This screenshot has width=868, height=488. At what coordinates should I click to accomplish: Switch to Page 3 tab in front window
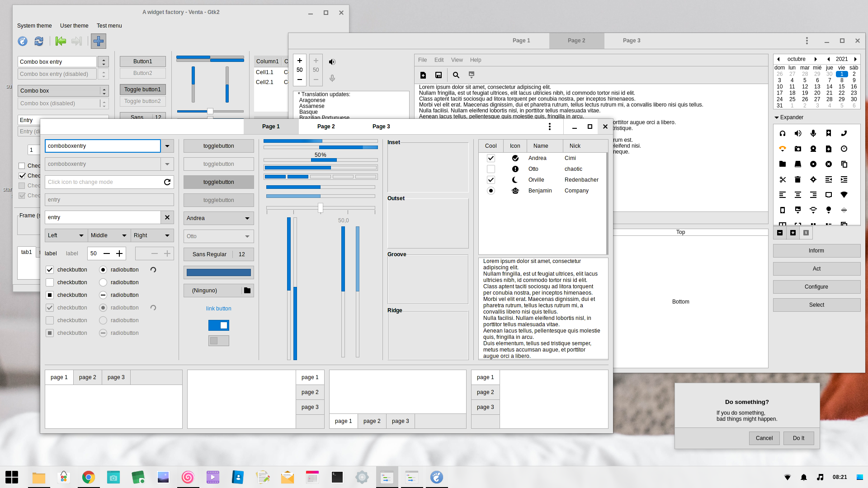coord(381,127)
